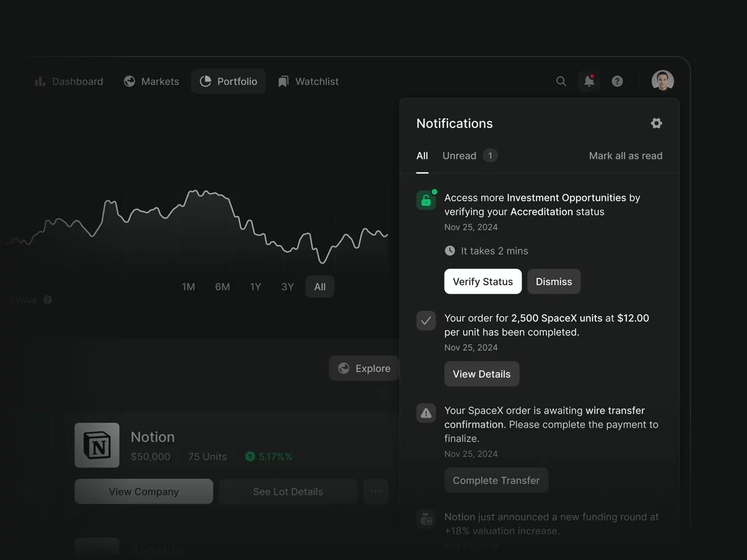Screen dimensions: 747x560
Task: Click the Dashboard bar chart icon
Action: [40, 82]
